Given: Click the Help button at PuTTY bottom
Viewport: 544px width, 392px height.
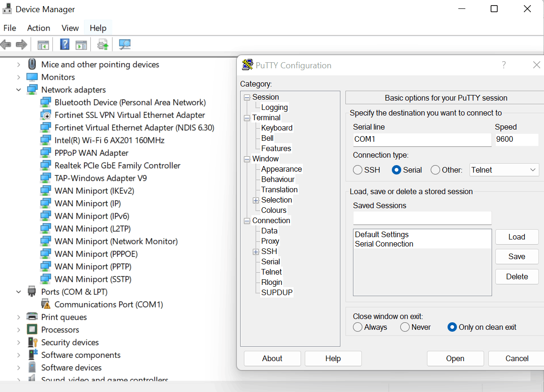Looking at the screenshot, I should pos(333,358).
